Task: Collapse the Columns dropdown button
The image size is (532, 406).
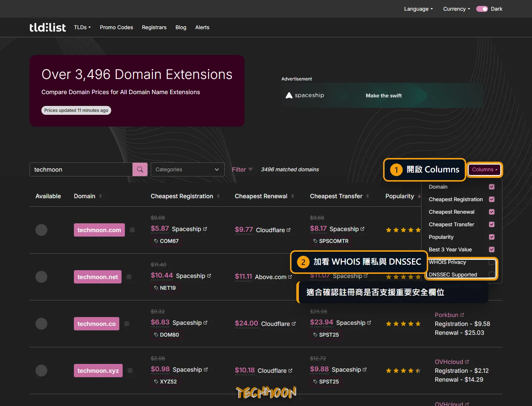Action: 485,169
